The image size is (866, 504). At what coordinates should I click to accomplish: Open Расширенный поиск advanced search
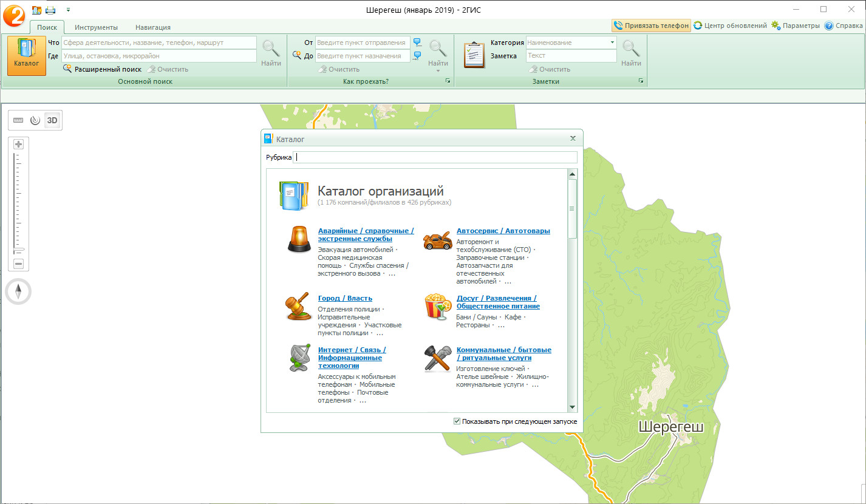pyautogui.click(x=102, y=69)
